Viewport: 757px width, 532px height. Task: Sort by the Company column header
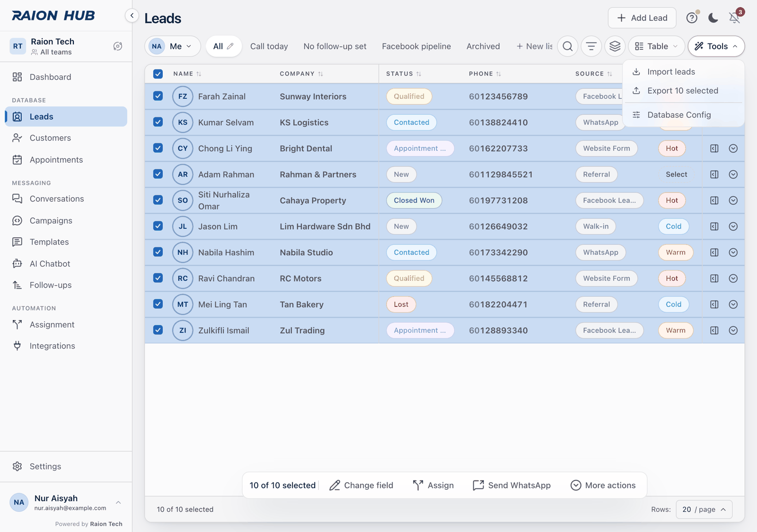tap(301, 74)
